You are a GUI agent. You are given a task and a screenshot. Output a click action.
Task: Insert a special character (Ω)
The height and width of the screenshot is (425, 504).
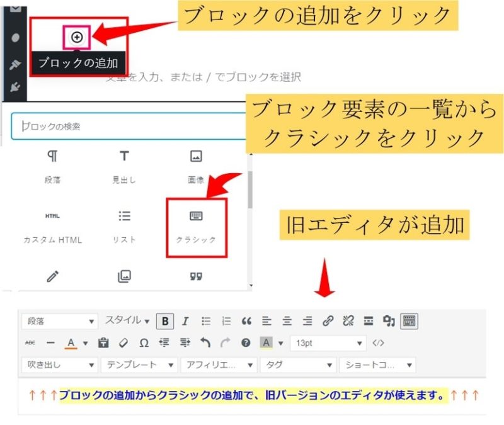point(144,343)
